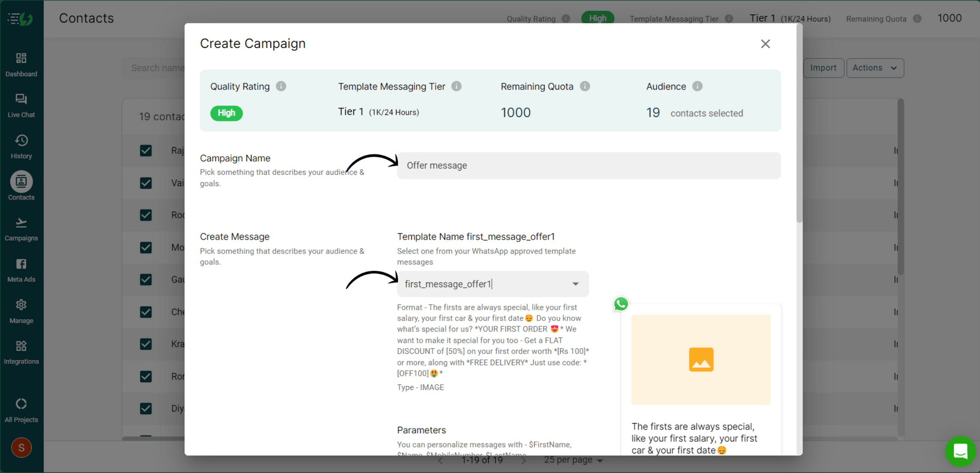The width and height of the screenshot is (980, 473).
Task: Open the green chat support widget
Action: click(x=960, y=451)
